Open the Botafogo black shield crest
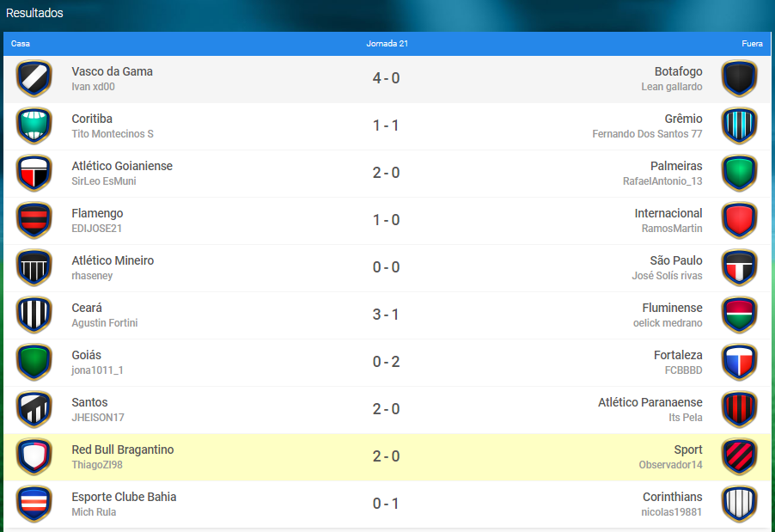Image resolution: width=775 pixels, height=532 pixels. click(x=740, y=78)
